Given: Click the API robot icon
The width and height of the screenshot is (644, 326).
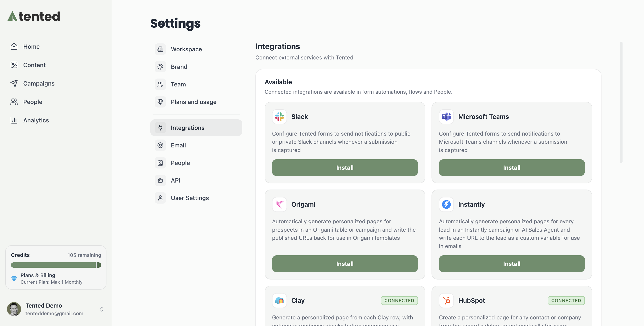Looking at the screenshot, I should click(x=160, y=180).
